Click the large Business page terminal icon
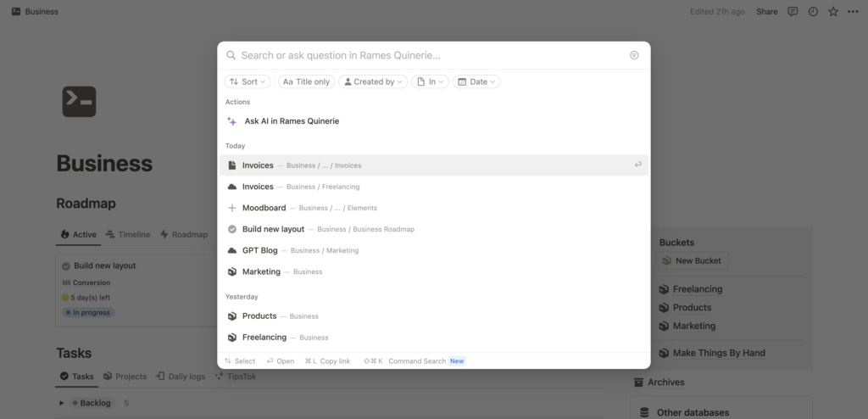Screen dimensions: 868x419 (79, 102)
